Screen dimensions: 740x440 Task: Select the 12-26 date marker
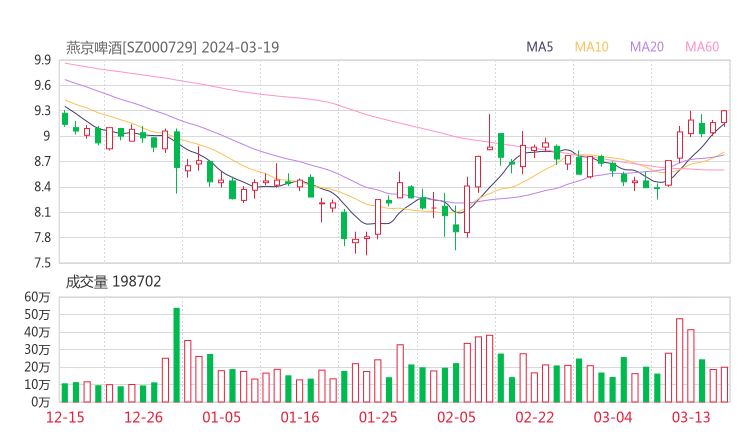pos(144,417)
